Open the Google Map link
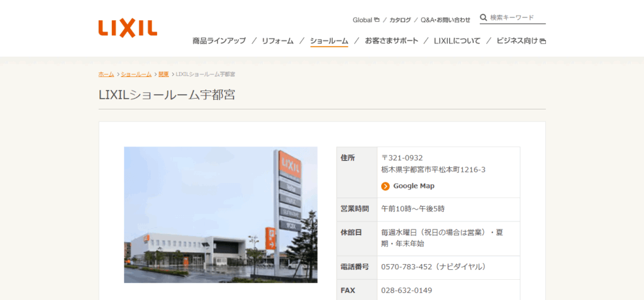Image resolution: width=644 pixels, height=300 pixels. (414, 186)
